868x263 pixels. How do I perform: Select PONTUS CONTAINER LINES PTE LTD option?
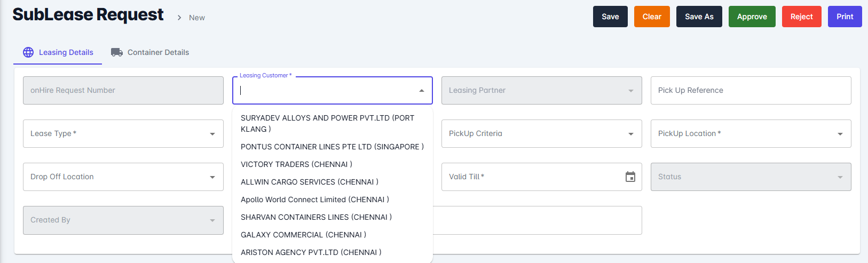click(332, 147)
